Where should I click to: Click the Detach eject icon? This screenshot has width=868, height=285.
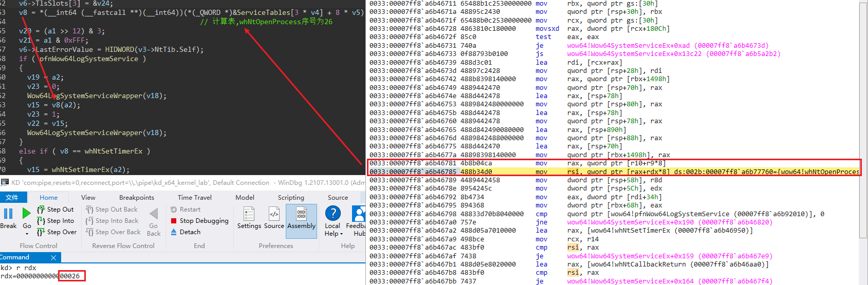[x=174, y=232]
